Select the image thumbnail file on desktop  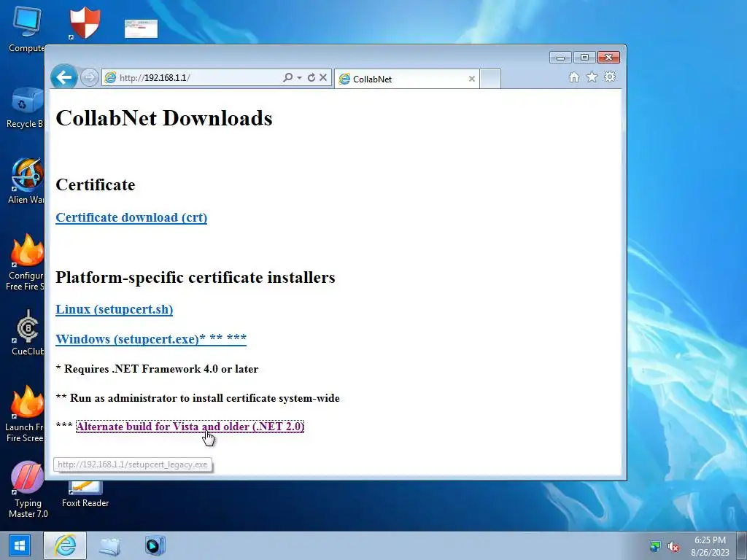pyautogui.click(x=141, y=28)
